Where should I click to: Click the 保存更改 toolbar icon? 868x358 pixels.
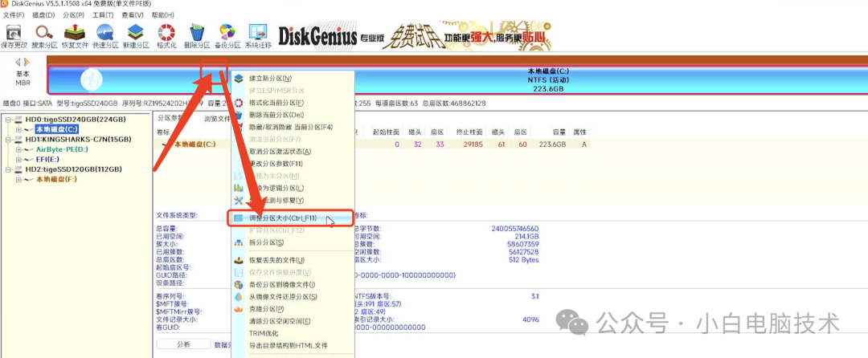14,36
